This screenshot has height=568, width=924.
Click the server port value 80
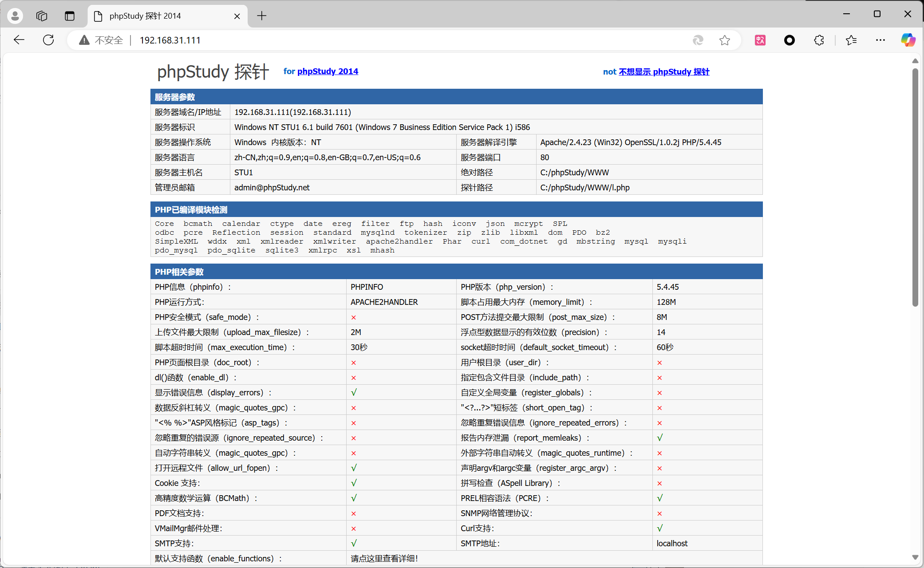(x=545, y=158)
